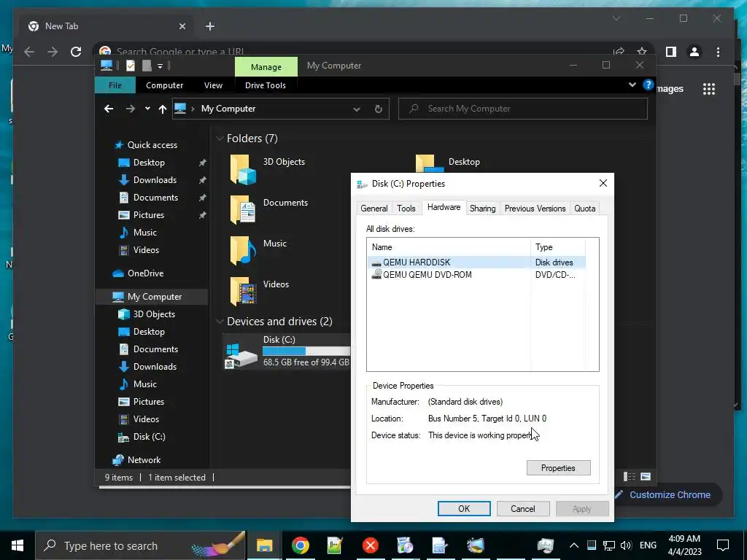Open Explorer help question mark icon

click(648, 85)
